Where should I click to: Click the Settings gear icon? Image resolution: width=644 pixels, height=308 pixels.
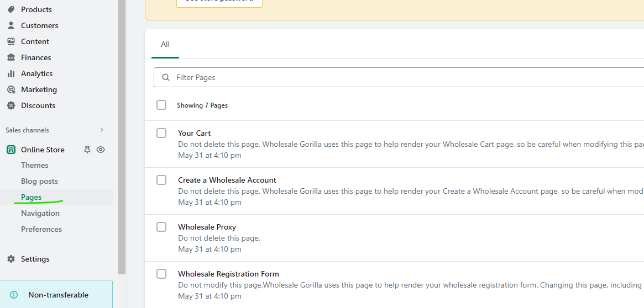point(11,259)
